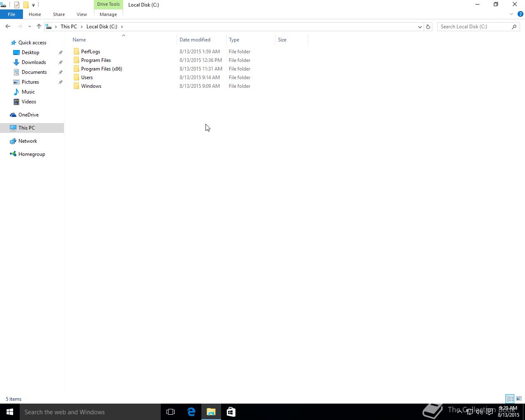
Task: Expand the ribbon with the chevron
Action: tap(511, 14)
